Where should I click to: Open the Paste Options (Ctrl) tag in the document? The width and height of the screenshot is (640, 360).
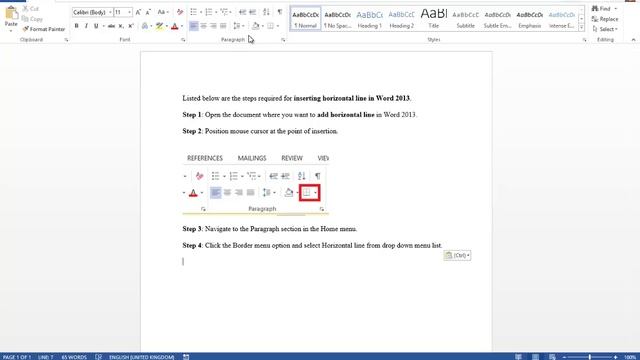tap(457, 255)
